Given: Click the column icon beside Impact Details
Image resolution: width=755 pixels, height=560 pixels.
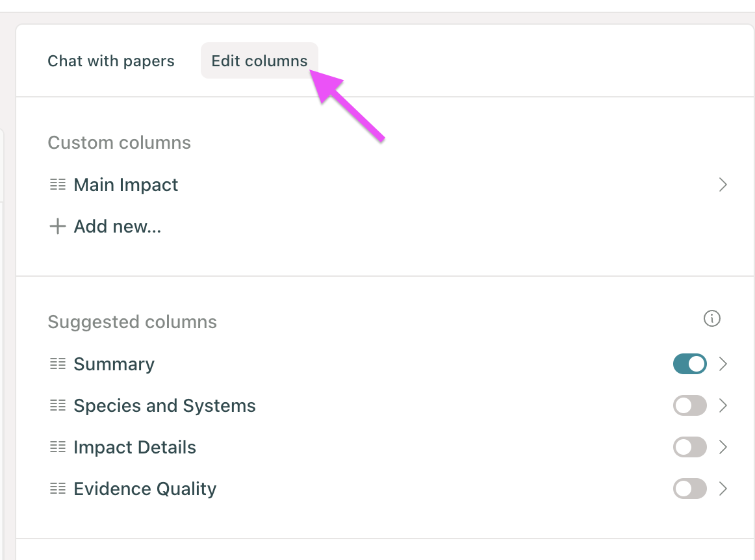Looking at the screenshot, I should click(x=58, y=448).
